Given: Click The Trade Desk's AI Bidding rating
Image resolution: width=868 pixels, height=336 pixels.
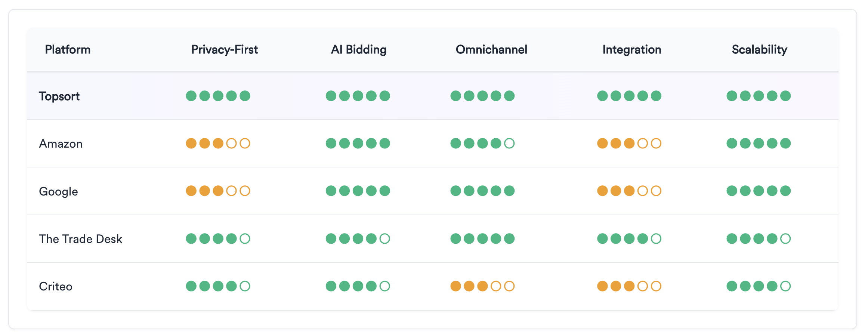Looking at the screenshot, I should pos(358,238).
